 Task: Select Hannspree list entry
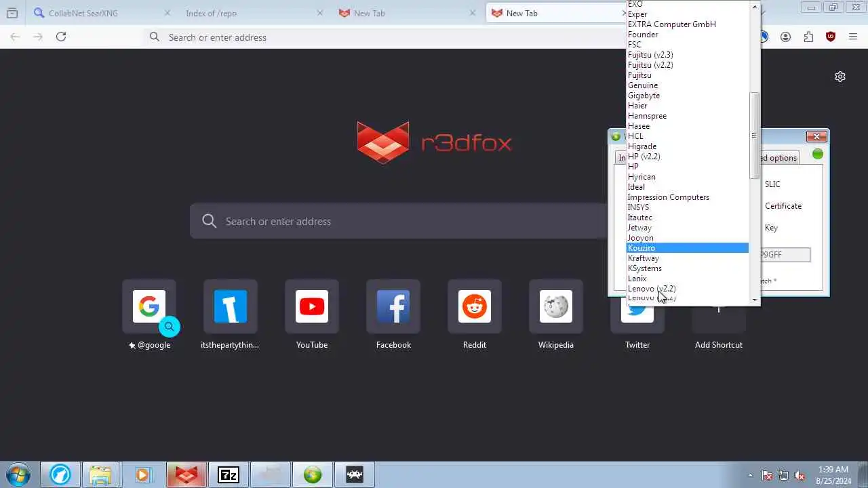(x=687, y=116)
